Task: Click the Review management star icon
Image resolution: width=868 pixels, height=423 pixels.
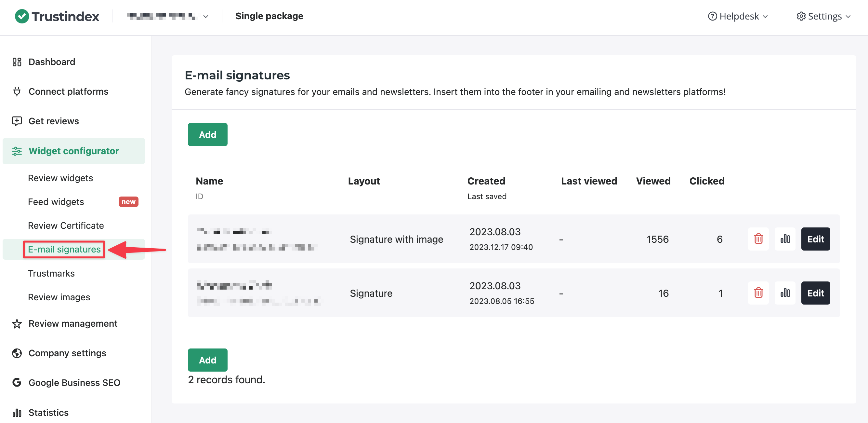Action: point(17,324)
